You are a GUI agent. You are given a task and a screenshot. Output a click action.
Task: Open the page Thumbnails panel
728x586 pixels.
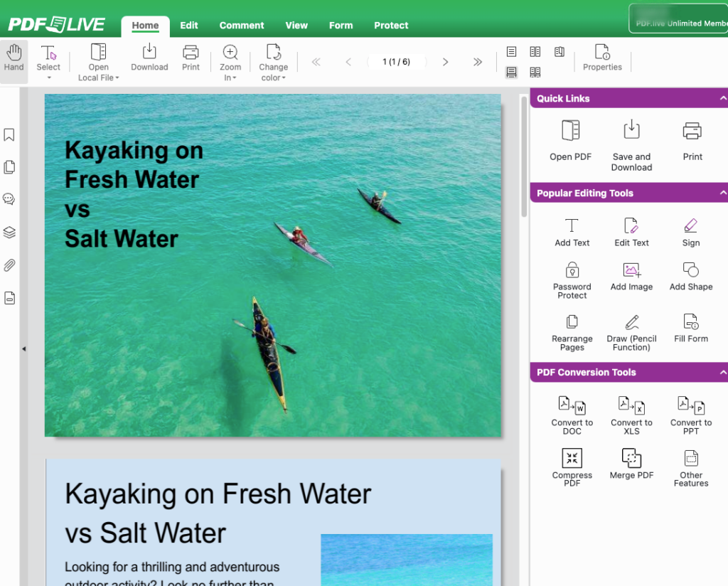[x=9, y=166]
